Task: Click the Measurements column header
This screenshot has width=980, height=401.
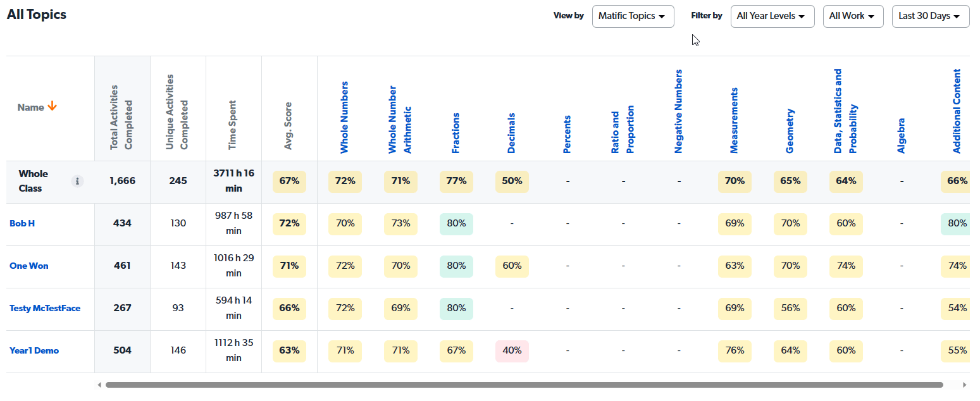Action: point(735,120)
